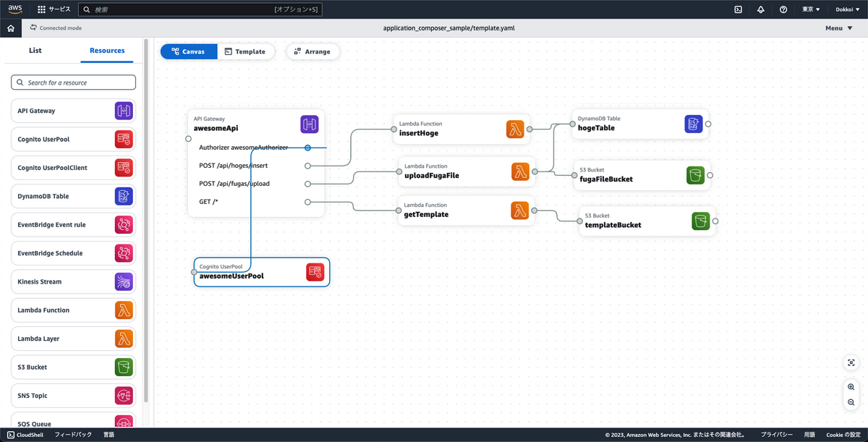Click templateBucket S3 icon on canvas
Image resolution: width=868 pixels, height=442 pixels.
(700, 221)
